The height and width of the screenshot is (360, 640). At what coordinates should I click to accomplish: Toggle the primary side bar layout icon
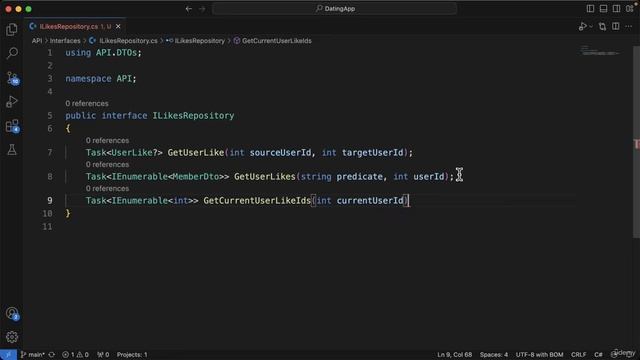coord(590,9)
